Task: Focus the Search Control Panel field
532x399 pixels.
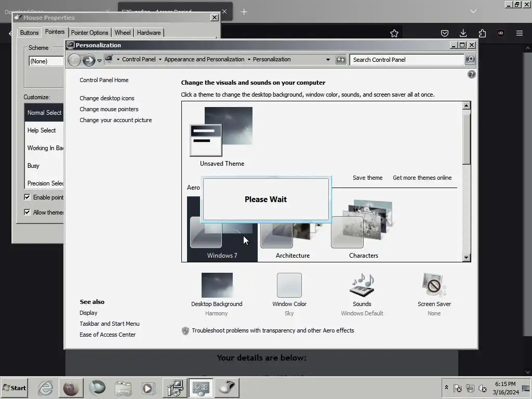Action: click(x=406, y=60)
